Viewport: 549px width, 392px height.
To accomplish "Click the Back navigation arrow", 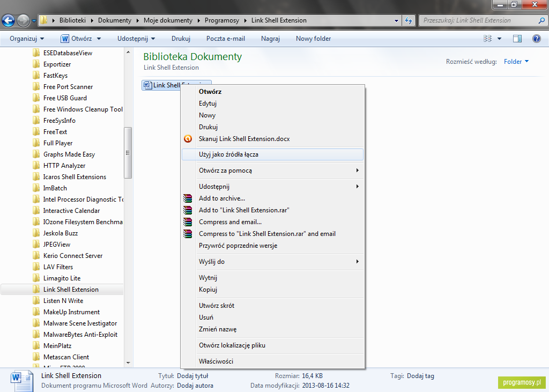I will click(9, 21).
